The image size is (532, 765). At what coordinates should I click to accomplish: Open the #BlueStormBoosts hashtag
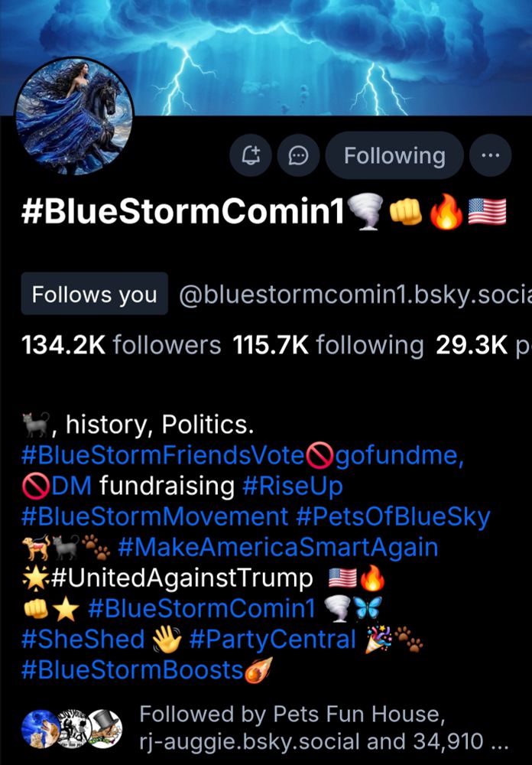[x=132, y=670]
